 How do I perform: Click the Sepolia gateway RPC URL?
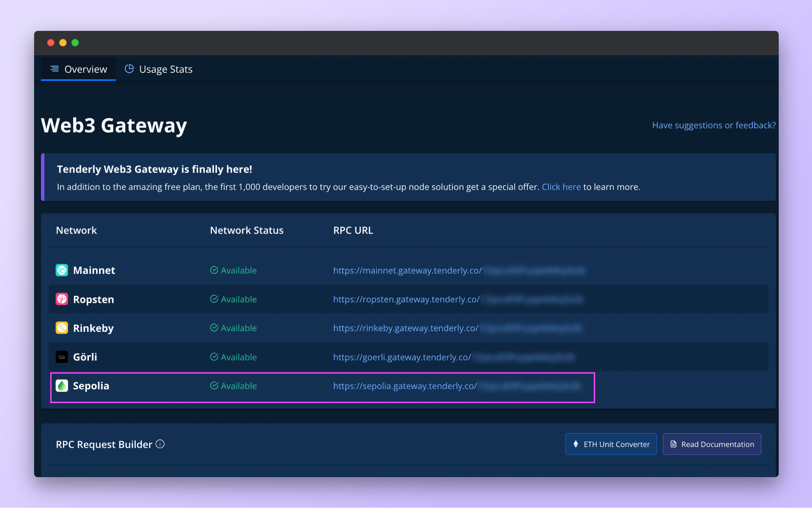(x=405, y=386)
